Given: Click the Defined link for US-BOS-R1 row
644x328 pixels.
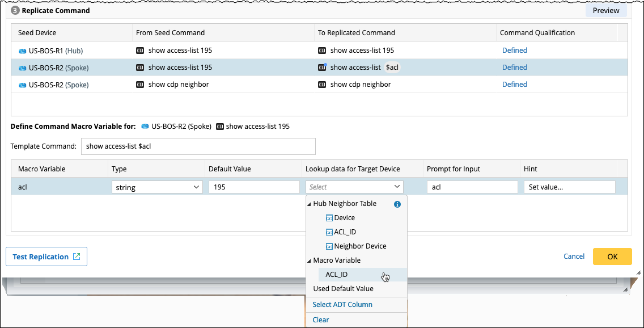Looking at the screenshot, I should pyautogui.click(x=514, y=51).
